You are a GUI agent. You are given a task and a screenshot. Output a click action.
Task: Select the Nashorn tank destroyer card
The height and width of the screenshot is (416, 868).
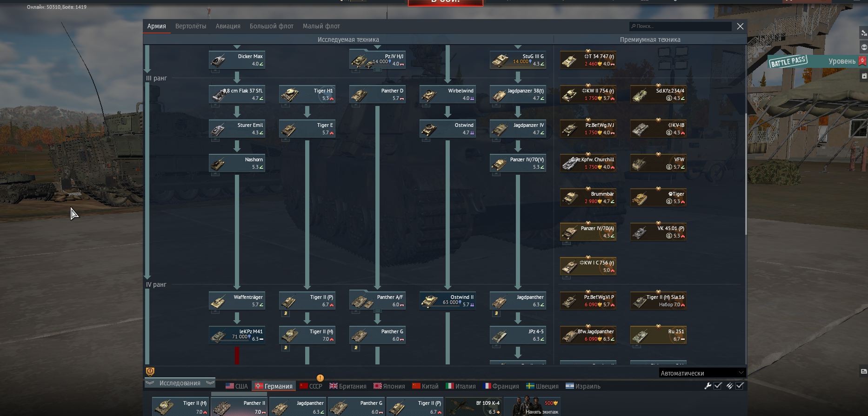237,163
